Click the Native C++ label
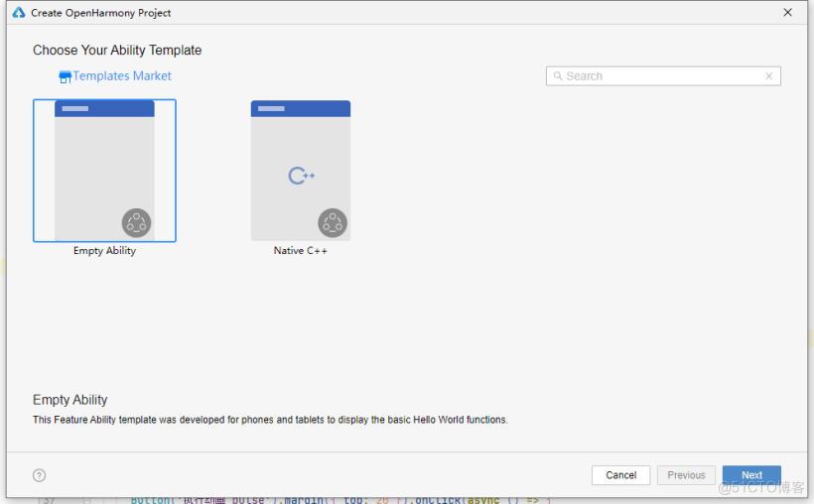 pos(301,251)
